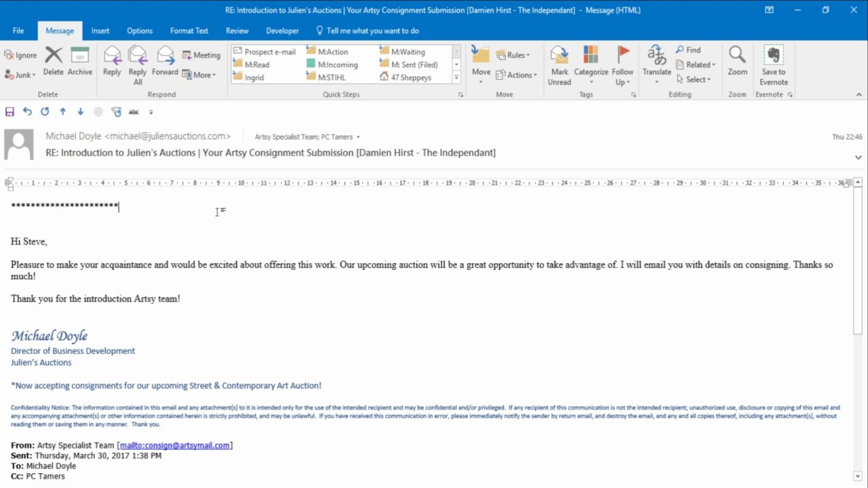
Task: Mark message as Unread
Action: [x=559, y=66]
